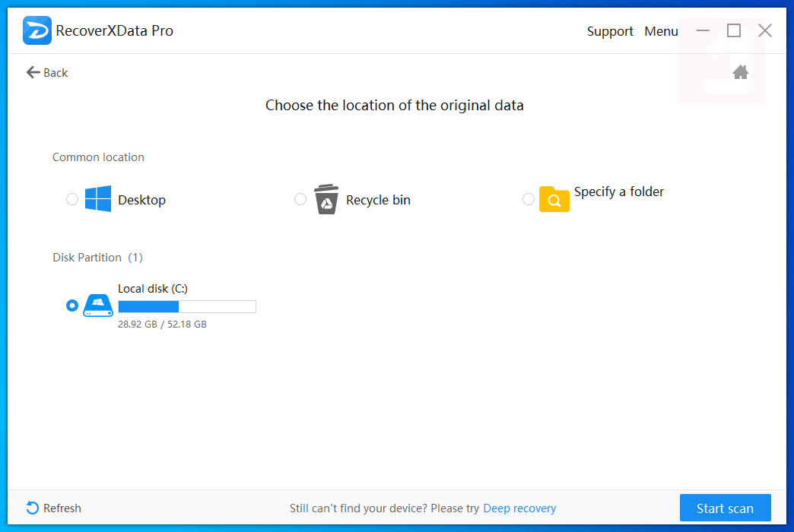Image resolution: width=794 pixels, height=532 pixels.
Task: Click the Windows Desktop icon
Action: coord(98,199)
